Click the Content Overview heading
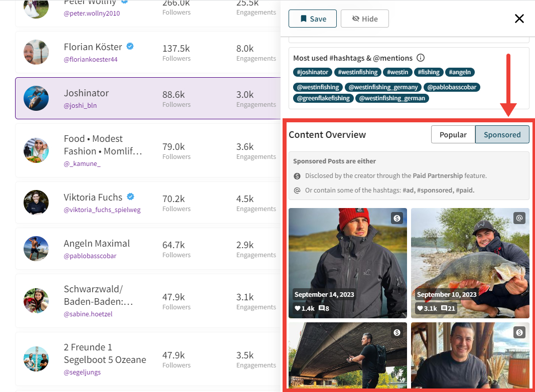 tap(327, 135)
